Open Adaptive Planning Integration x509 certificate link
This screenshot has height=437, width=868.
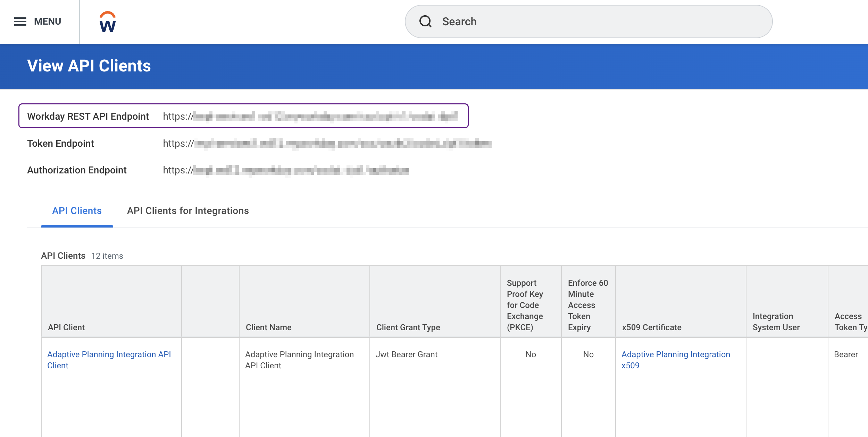676,360
